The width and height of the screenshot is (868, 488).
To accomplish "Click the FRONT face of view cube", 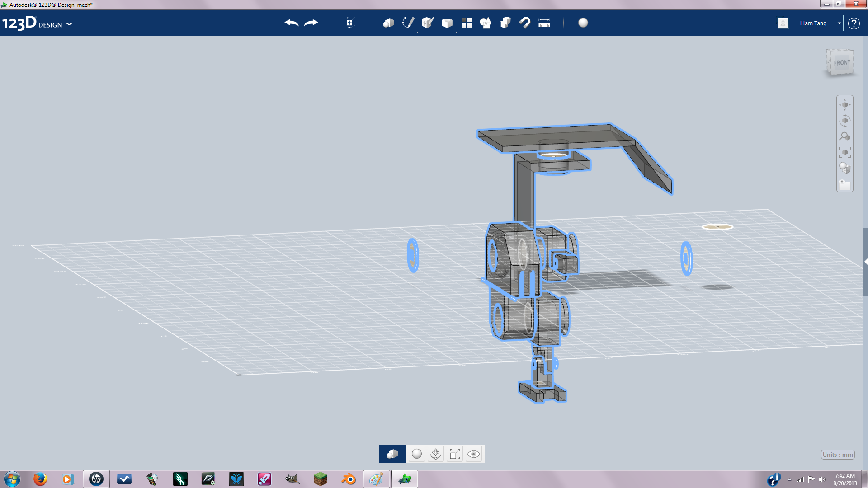I will tap(842, 63).
